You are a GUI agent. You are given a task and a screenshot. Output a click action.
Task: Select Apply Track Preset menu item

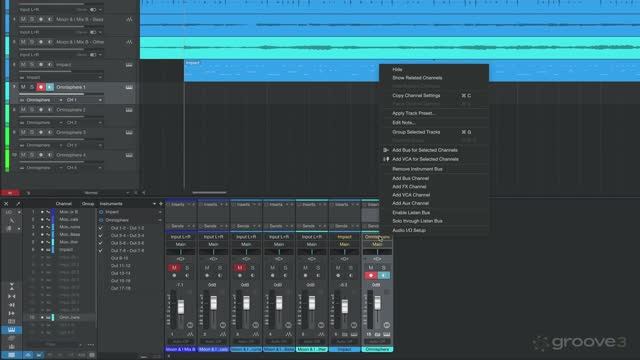413,113
